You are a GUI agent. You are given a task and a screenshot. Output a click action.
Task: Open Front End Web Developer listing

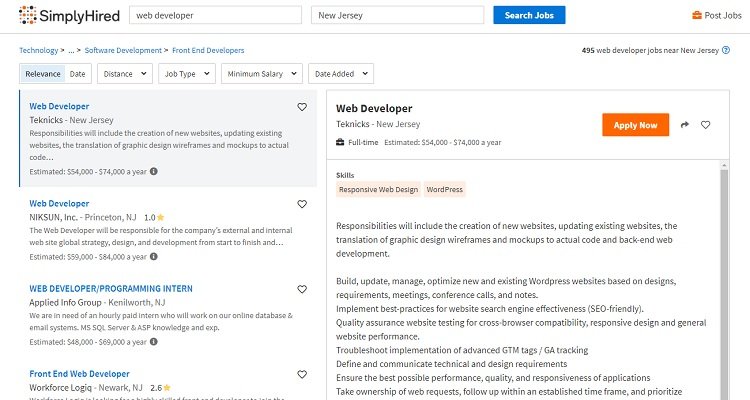(79, 374)
